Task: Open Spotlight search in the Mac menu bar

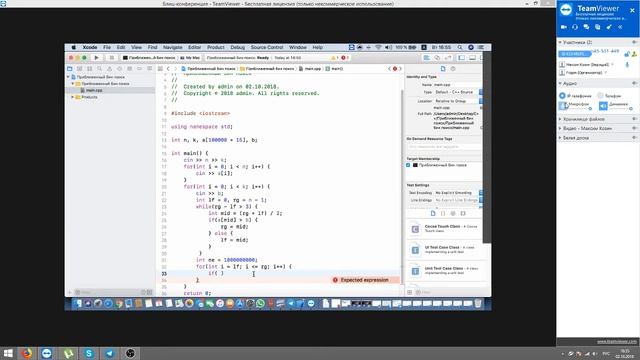Action: (460, 47)
